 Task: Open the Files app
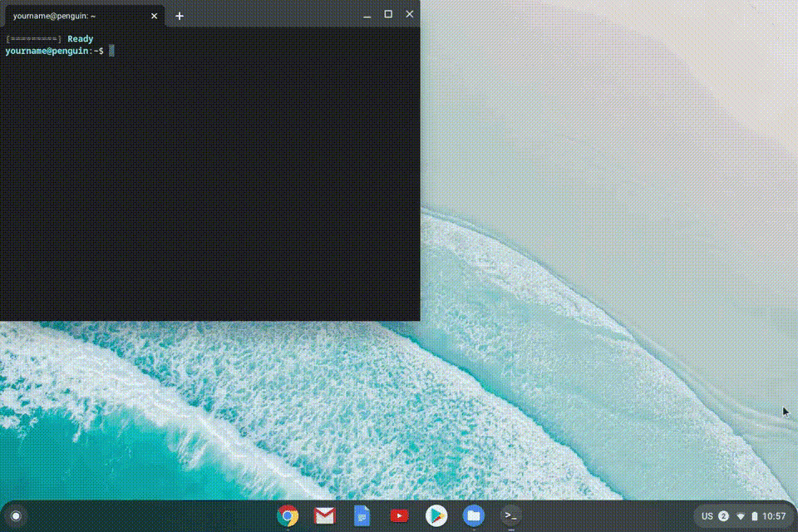(472, 515)
